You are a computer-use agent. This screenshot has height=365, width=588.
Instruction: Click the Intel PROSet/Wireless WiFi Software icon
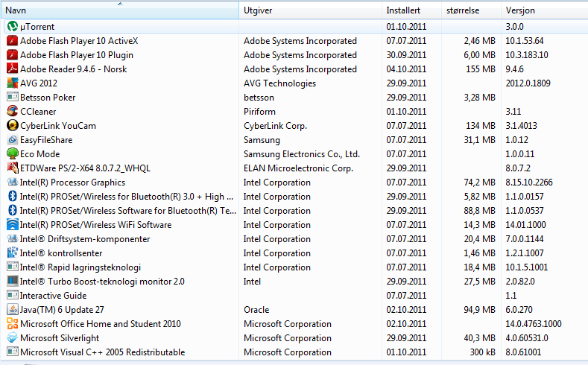pos(12,225)
